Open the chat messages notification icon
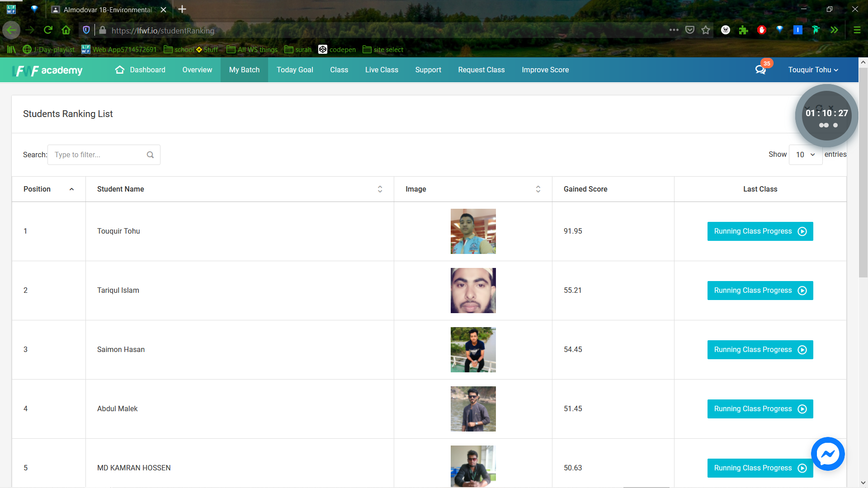This screenshot has height=488, width=868. [x=760, y=70]
